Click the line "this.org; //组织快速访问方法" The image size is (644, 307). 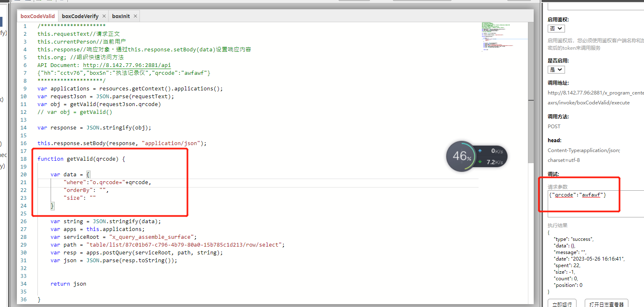point(81,57)
